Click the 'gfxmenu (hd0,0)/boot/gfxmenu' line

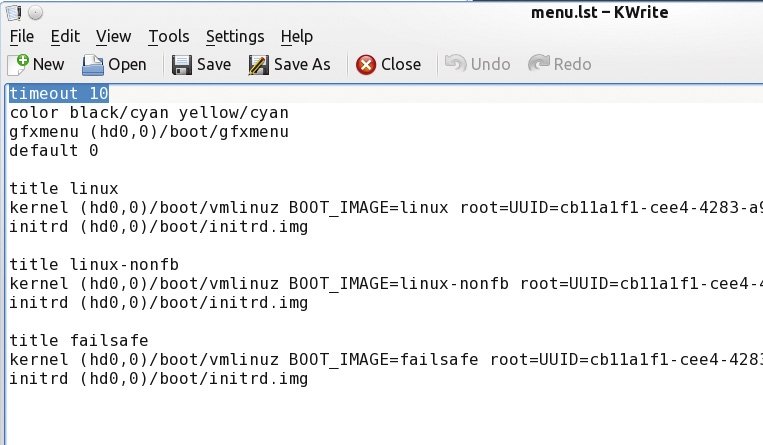[x=149, y=131]
